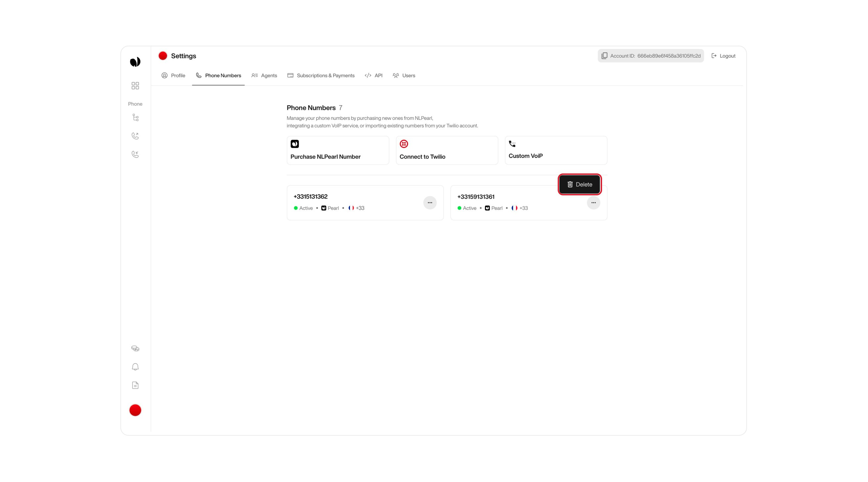Open the inbound calls icon in sidebar
Screen dimensions: 868x482
point(135,154)
